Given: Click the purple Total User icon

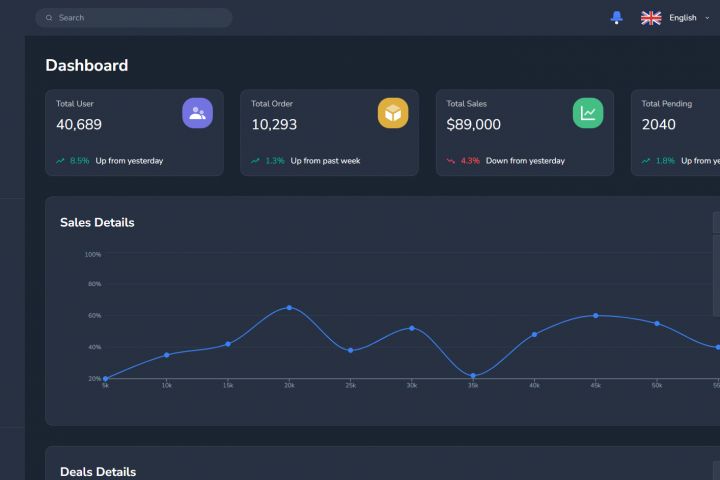Looking at the screenshot, I should [x=197, y=113].
